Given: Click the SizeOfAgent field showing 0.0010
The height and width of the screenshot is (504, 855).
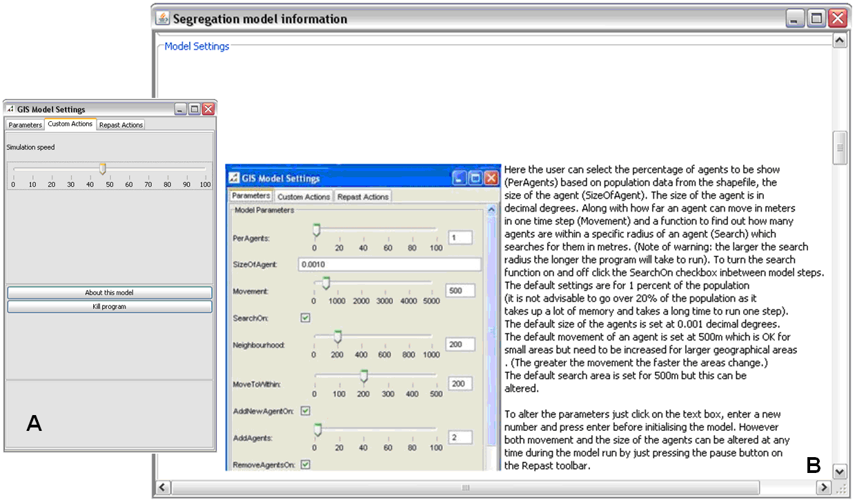Looking at the screenshot, I should [x=390, y=264].
